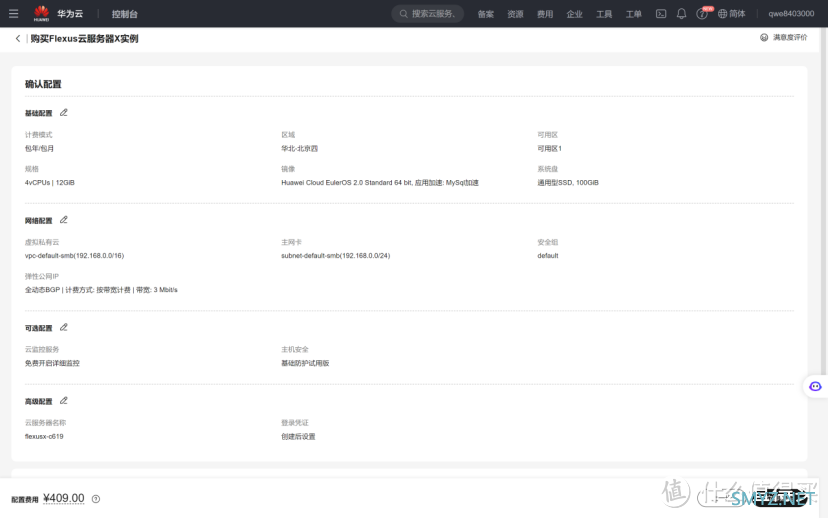
Task: Click 满意度评价 feedback link
Action: pyautogui.click(x=790, y=37)
